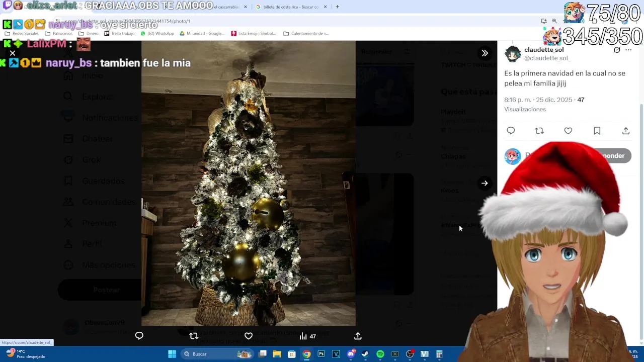The height and width of the screenshot is (362, 644).
Task: Open the Trello trabajo bookmark
Action: point(119,34)
